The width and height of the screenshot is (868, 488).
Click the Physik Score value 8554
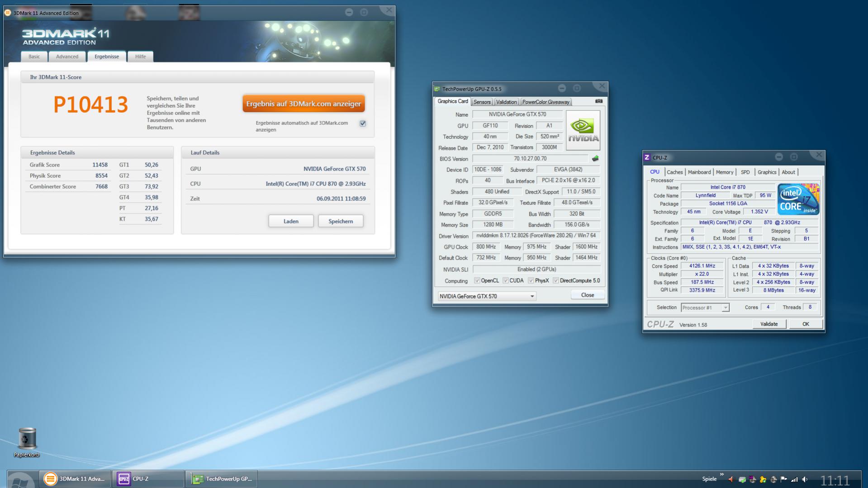(101, 176)
